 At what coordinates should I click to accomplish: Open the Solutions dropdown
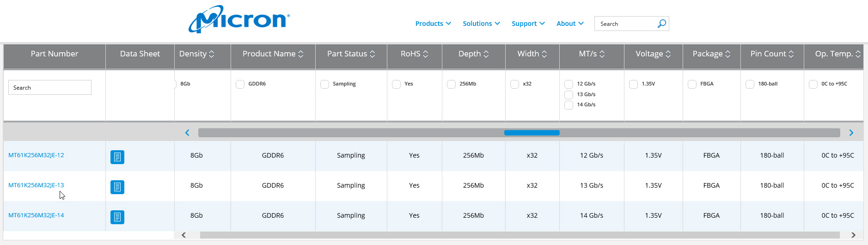tap(481, 24)
